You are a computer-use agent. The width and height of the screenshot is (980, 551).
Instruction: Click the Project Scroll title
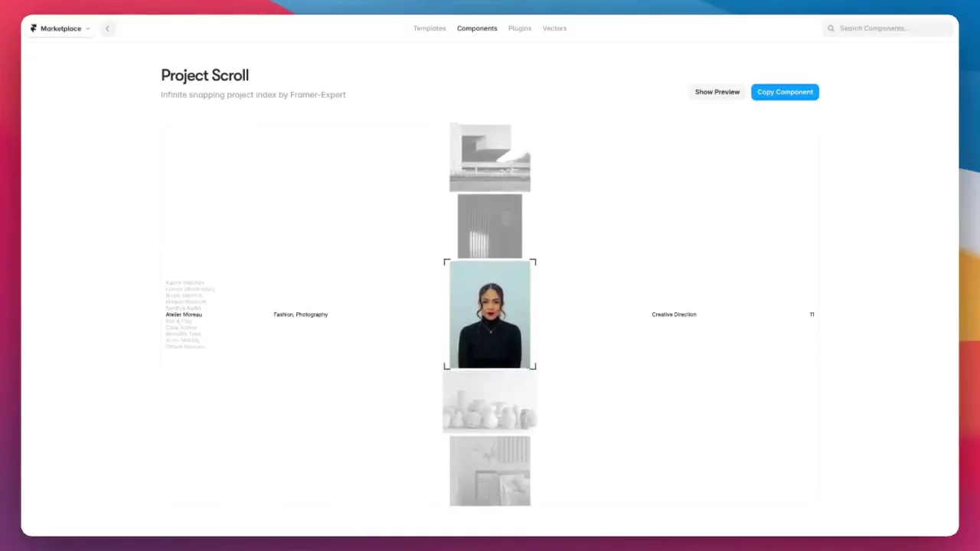click(x=204, y=75)
